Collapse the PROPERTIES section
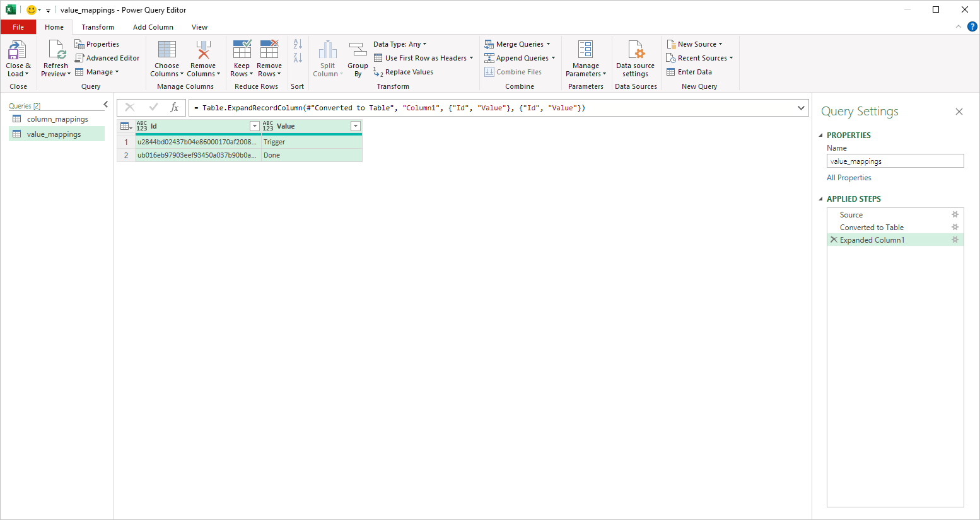The width and height of the screenshot is (980, 520). [821, 136]
